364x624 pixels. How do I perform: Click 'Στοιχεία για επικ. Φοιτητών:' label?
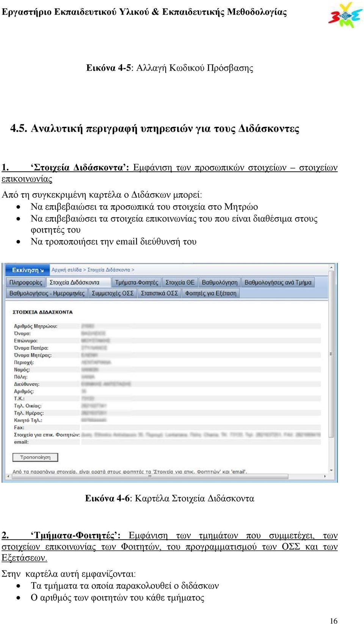(x=47, y=435)
